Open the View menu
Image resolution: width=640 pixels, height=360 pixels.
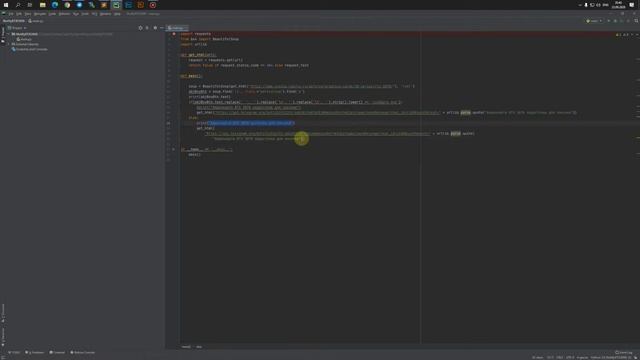(28, 14)
